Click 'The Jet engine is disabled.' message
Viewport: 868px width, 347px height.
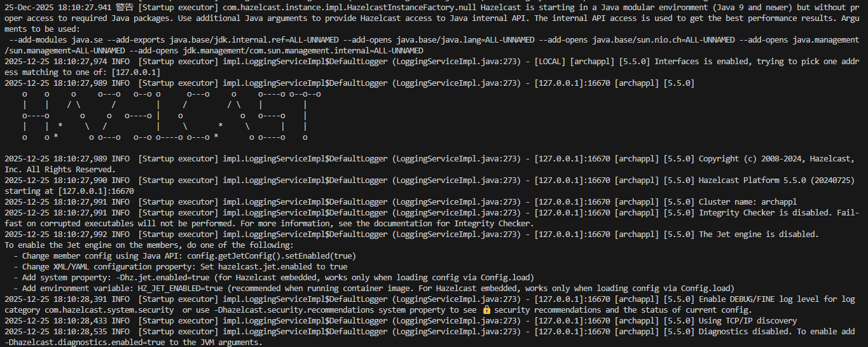759,235
